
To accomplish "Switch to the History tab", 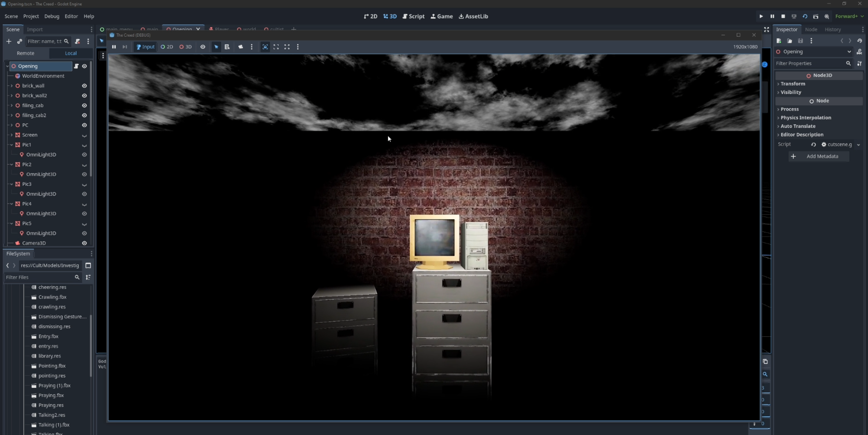I will pos(833,29).
